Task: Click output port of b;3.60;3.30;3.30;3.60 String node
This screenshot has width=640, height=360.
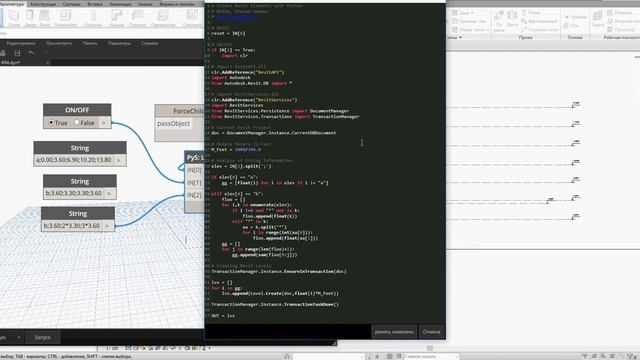Action: [x=109, y=193]
